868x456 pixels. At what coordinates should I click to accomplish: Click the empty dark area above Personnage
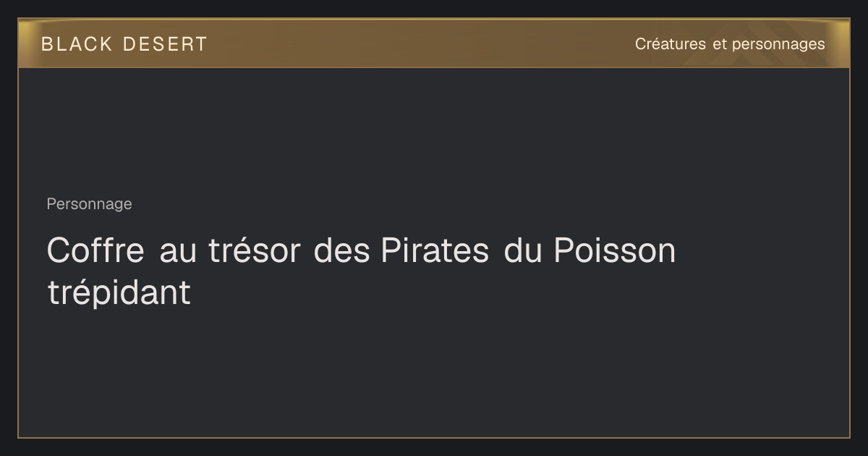[x=434, y=130]
